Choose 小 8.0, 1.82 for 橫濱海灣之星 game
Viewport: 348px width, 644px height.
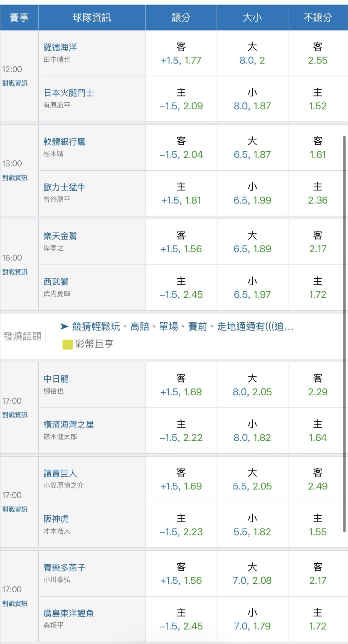(x=252, y=431)
